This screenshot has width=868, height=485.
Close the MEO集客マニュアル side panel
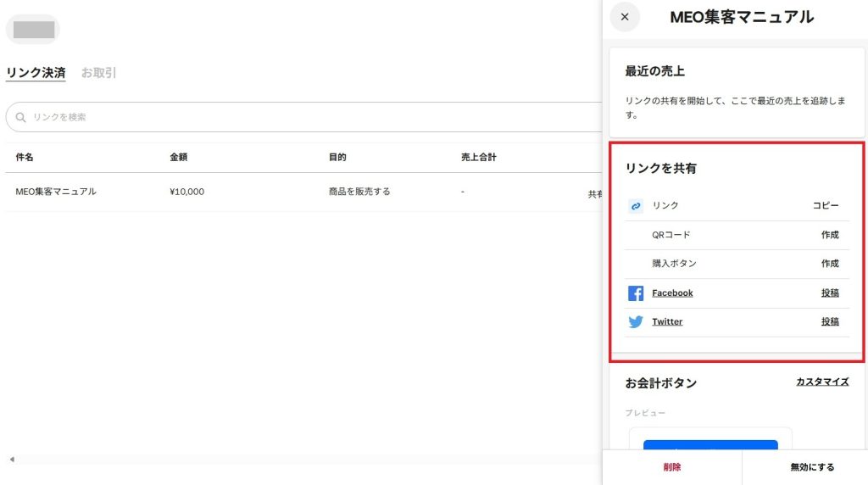click(625, 17)
